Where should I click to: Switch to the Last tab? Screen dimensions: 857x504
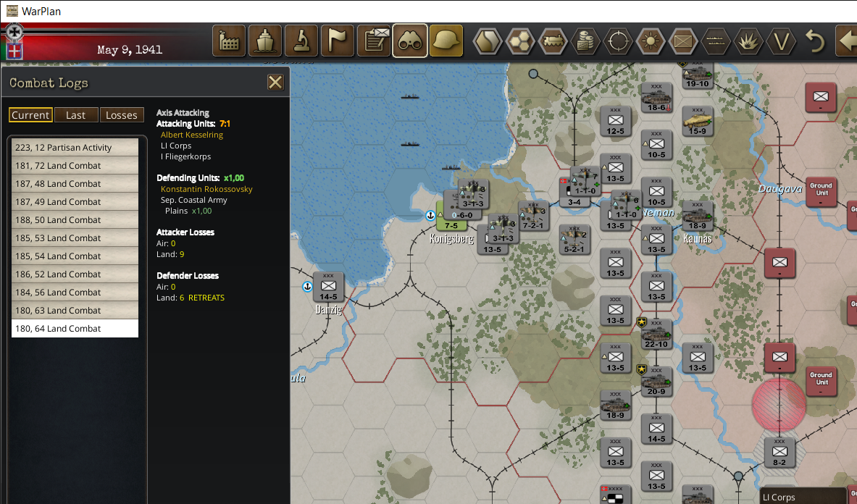76,115
